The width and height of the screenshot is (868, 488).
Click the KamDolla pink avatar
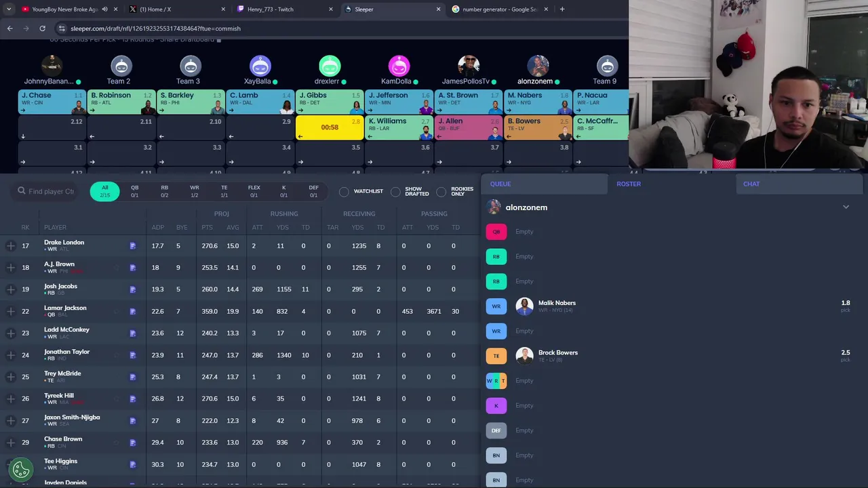click(x=399, y=66)
